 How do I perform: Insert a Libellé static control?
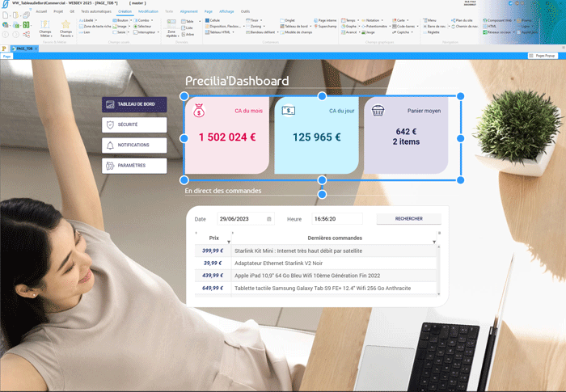tap(86, 20)
